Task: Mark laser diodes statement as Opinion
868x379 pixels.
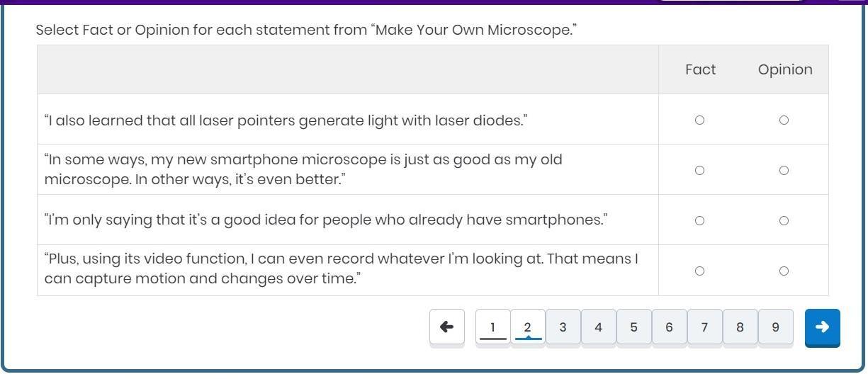Action: click(784, 120)
